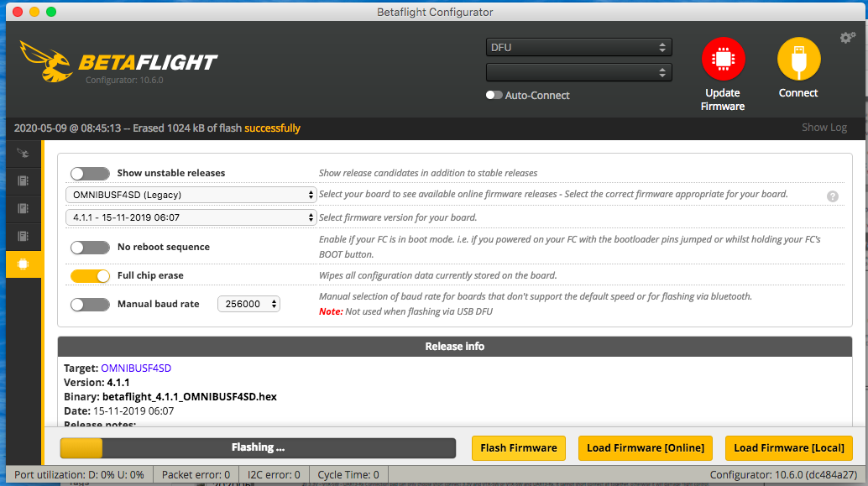Click the 'Packet error: 0' status
This screenshot has width=868, height=486.
tap(196, 475)
